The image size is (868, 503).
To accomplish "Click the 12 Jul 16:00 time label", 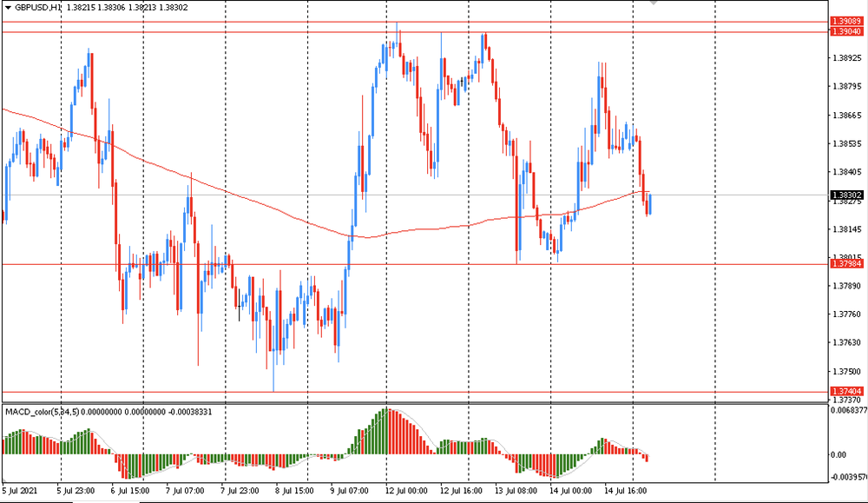I will (461, 491).
